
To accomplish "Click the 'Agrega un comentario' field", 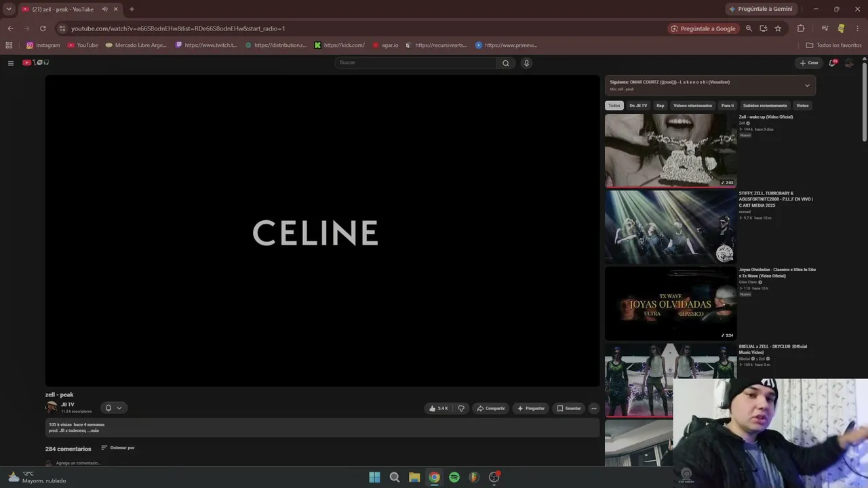I will [78, 463].
